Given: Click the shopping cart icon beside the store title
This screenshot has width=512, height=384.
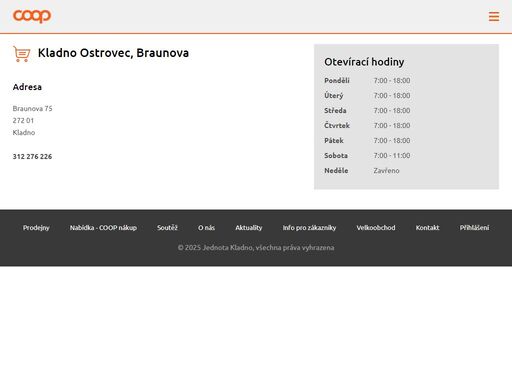Looking at the screenshot, I should point(22,54).
